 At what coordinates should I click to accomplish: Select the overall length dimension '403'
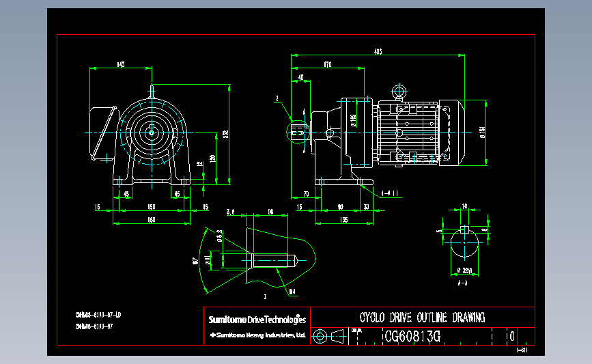pyautogui.click(x=378, y=52)
